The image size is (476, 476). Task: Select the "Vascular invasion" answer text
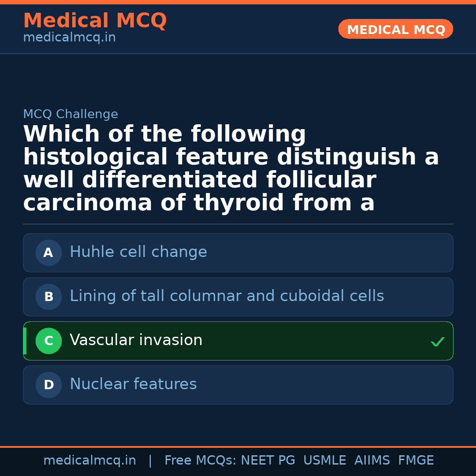coord(136,340)
